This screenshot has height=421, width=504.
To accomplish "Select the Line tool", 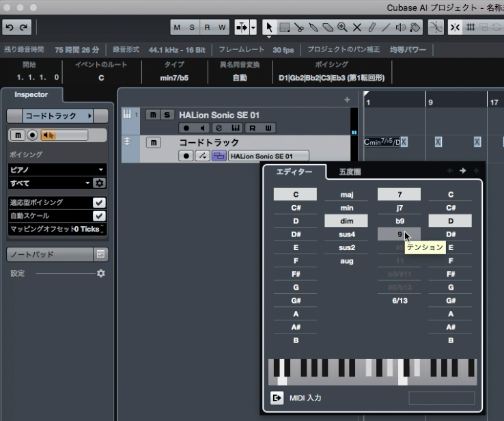I will tap(386, 27).
